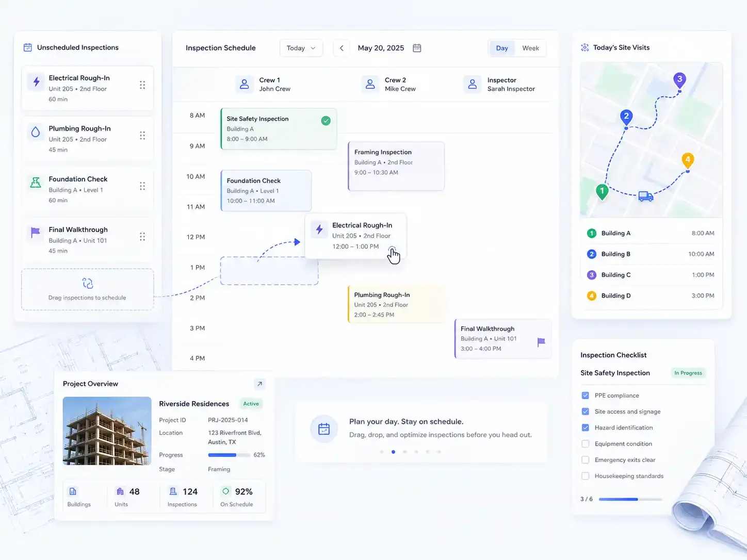Click the Electrical Rough-In lightning bolt icon in the unscheduled list

pos(36,81)
